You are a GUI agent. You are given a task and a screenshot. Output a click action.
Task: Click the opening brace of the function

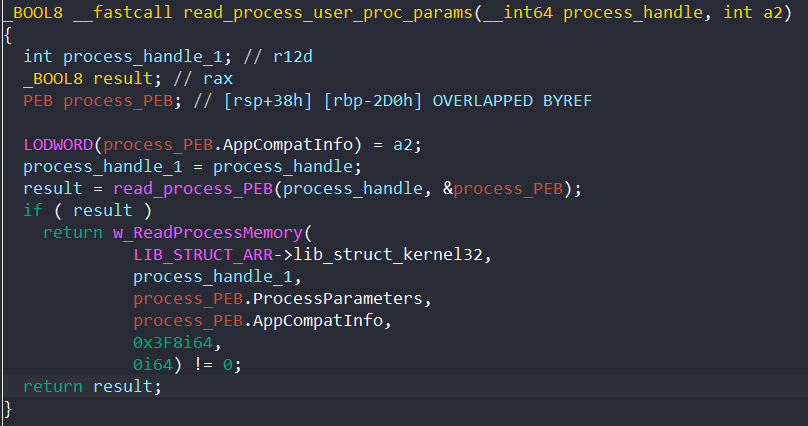pyautogui.click(x=8, y=35)
